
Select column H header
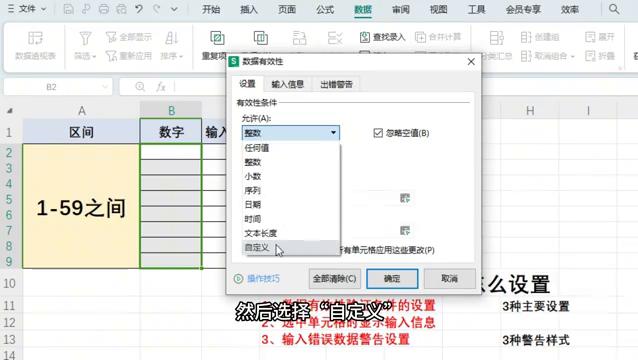pyautogui.click(x=530, y=111)
